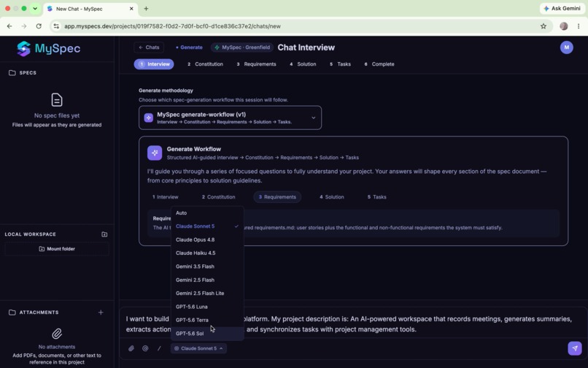
Task: Select GPT-5.6 Terra model
Action: 207,320
